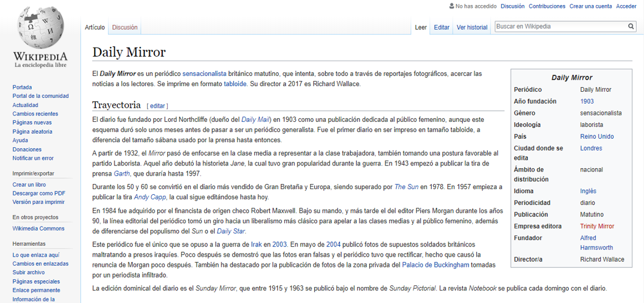The width and height of the screenshot is (644, 303).
Task: Open the Contribuciones link
Action: (547, 6)
